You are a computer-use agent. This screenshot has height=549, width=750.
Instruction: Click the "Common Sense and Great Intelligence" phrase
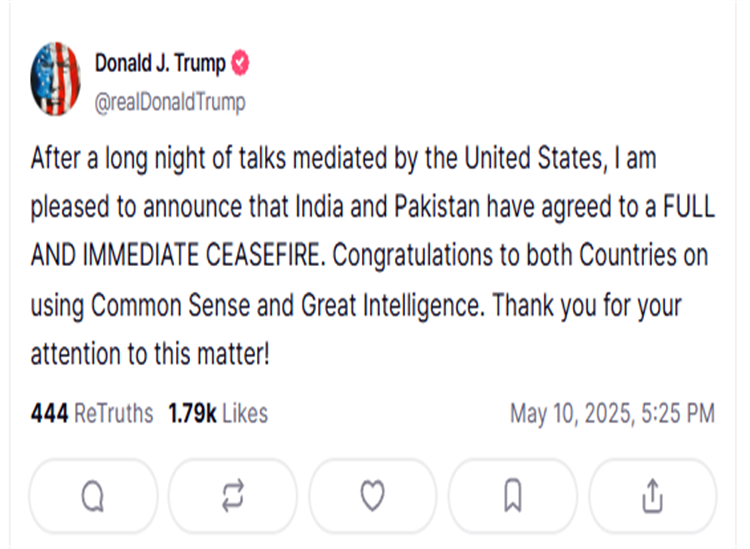click(288, 305)
